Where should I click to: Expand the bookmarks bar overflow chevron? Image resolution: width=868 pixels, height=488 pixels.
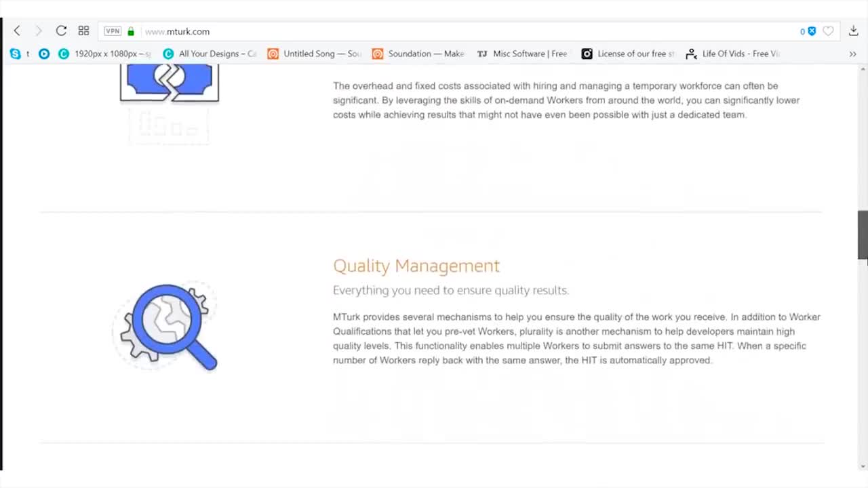tap(853, 54)
